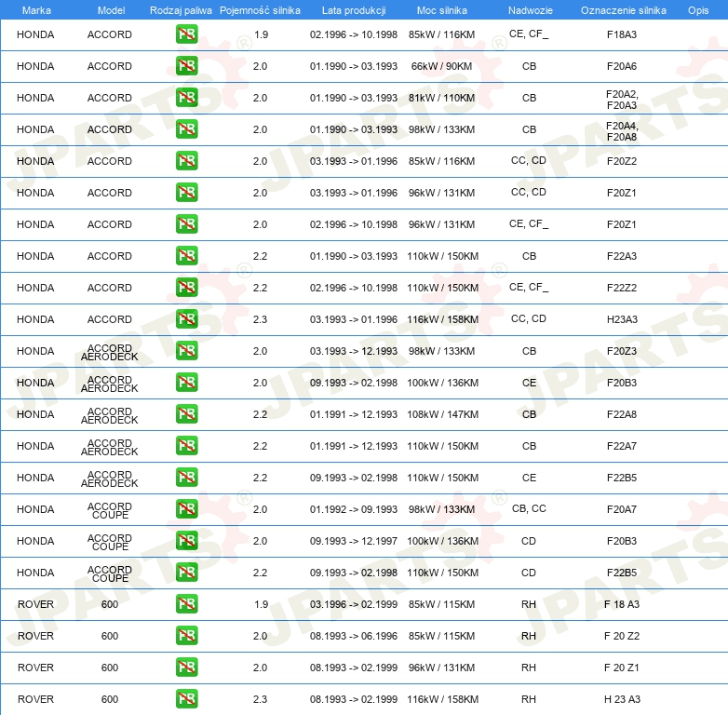728x715 pixels.
Task: Click fuel icon in F22A8 Aerodeck row
Action: coord(186,414)
